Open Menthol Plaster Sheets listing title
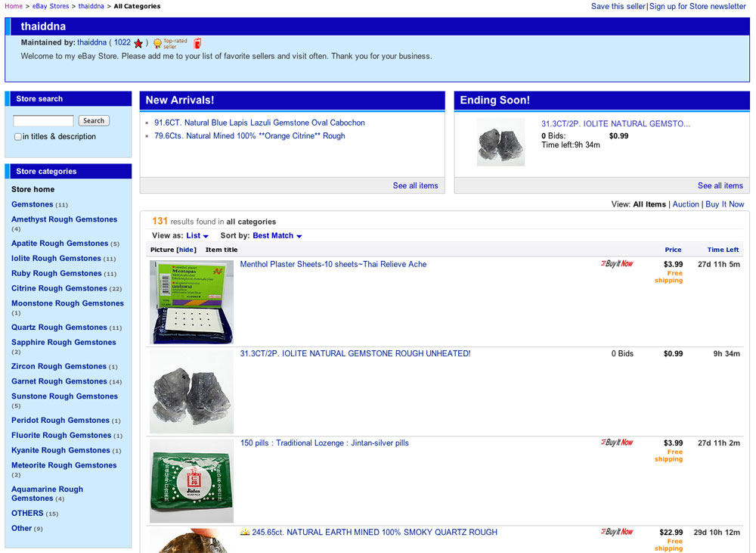This screenshot has height=553, width=756. (333, 264)
